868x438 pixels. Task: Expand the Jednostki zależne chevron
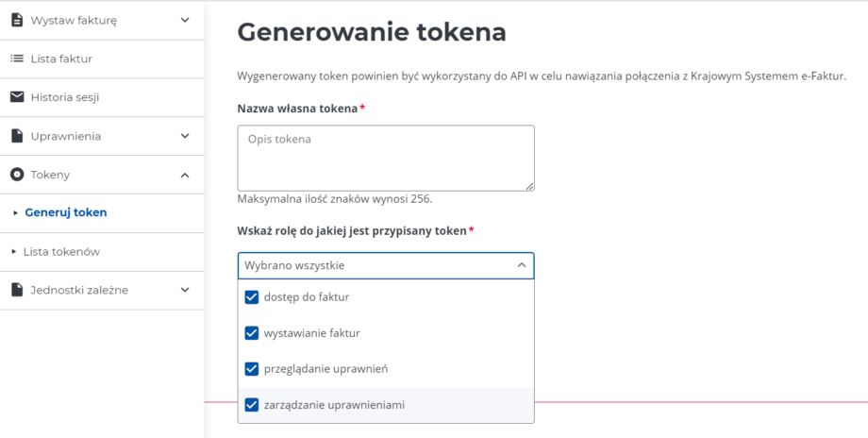185,290
